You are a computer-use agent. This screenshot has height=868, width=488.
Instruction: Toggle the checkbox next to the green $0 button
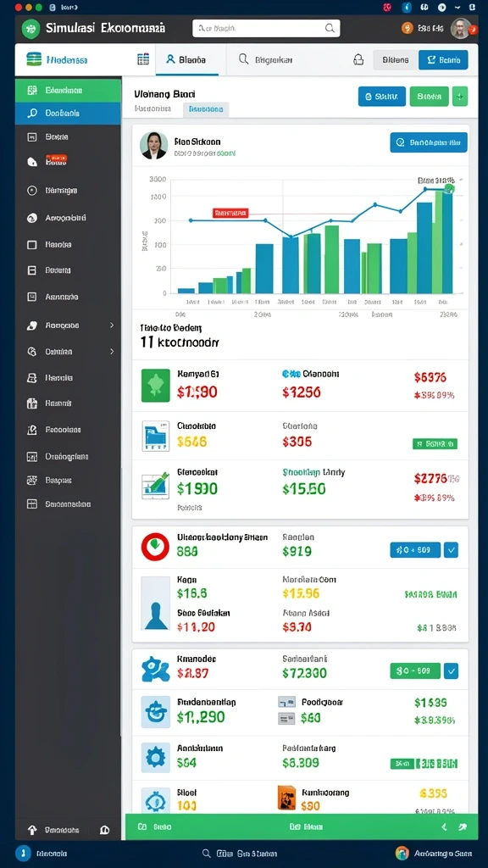click(x=452, y=671)
